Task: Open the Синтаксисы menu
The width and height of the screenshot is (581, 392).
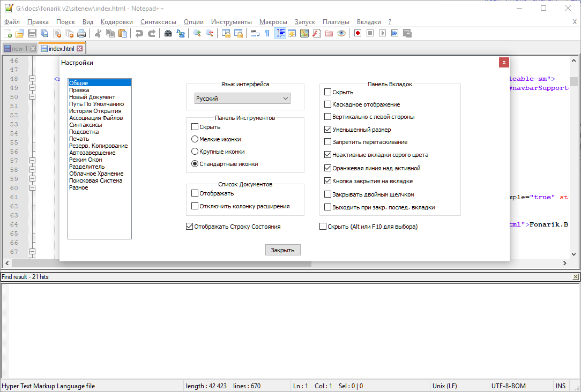Action: pyautogui.click(x=158, y=22)
